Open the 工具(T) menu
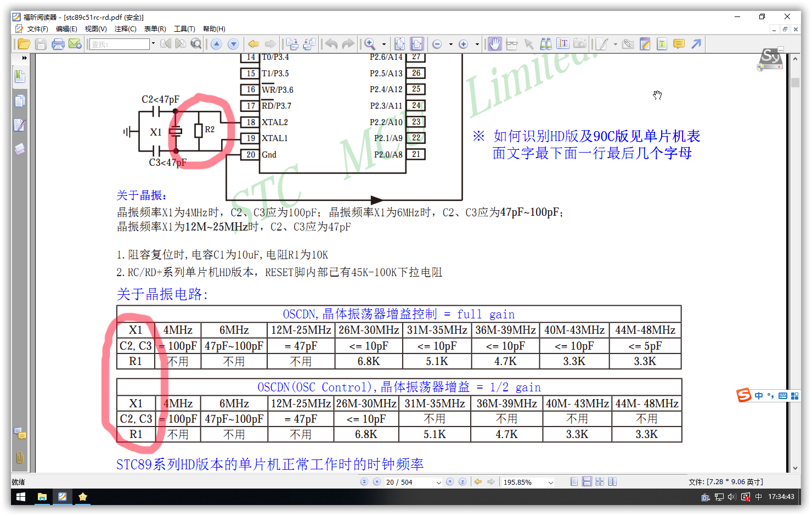 184,29
